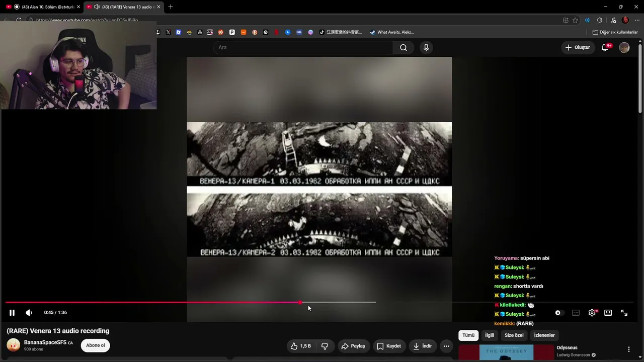The width and height of the screenshot is (644, 362).
Task: Select the İlgili filter chip
Action: (x=490, y=335)
